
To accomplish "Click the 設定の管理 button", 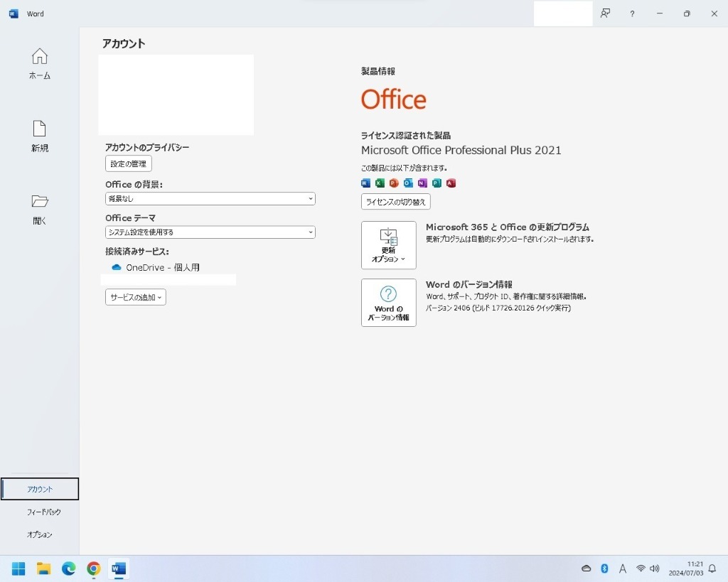I will (128, 163).
